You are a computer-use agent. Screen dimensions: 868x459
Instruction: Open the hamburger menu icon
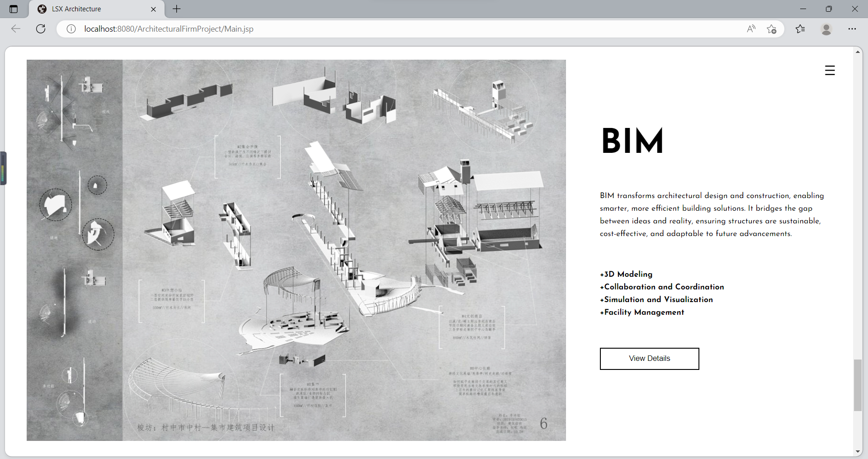click(x=830, y=70)
